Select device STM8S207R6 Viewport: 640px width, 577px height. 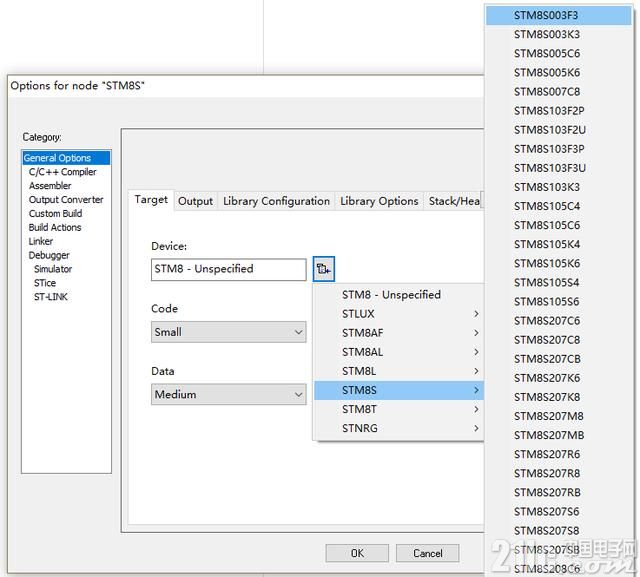558,454
